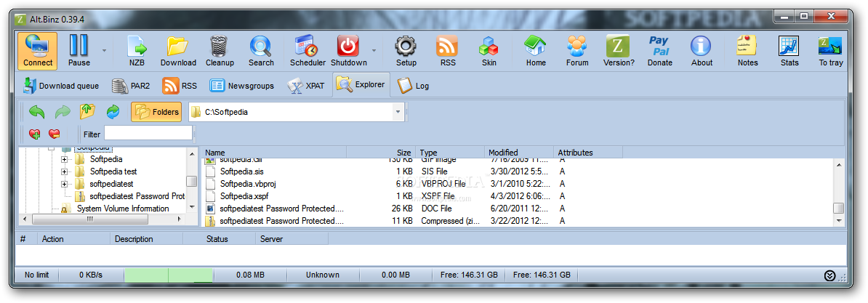Sort by Modified column header
This screenshot has height=303, width=868.
pyautogui.click(x=519, y=152)
